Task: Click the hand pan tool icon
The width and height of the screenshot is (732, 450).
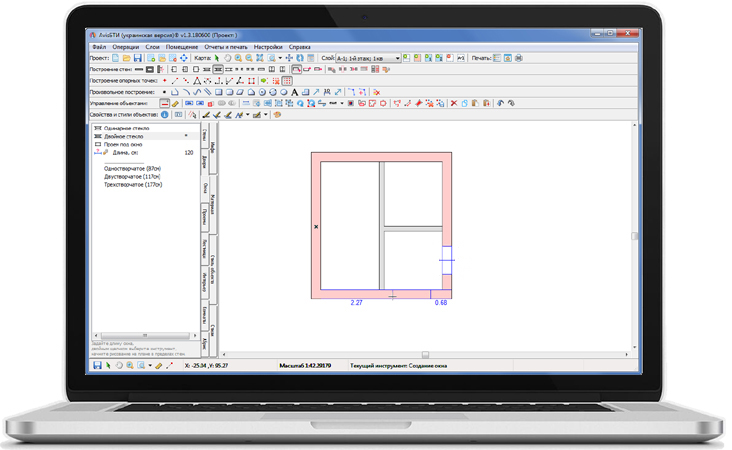Action: (227, 58)
